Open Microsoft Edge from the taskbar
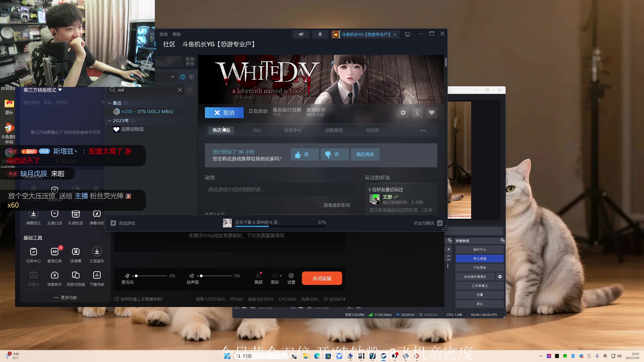Image resolution: width=644 pixels, height=362 pixels. [x=317, y=356]
